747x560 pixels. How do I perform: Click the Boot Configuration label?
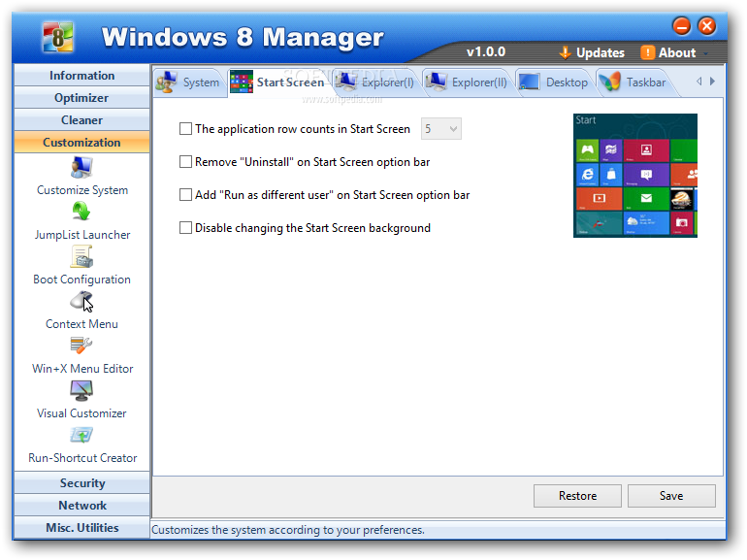(x=81, y=280)
